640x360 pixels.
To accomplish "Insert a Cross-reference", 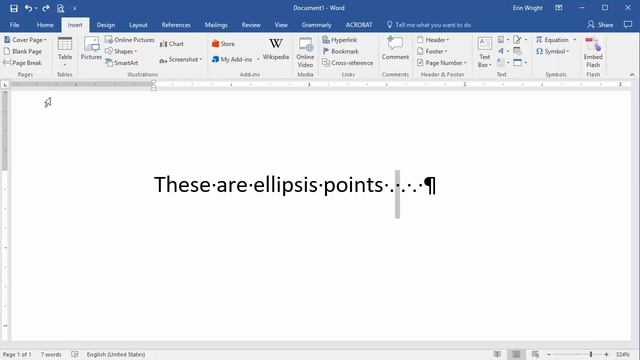I will (347, 63).
